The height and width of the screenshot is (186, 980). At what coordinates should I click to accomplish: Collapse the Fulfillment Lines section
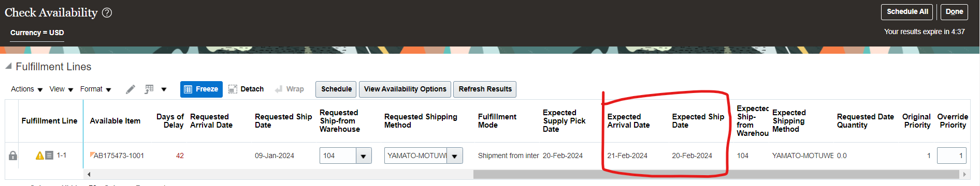coord(8,66)
